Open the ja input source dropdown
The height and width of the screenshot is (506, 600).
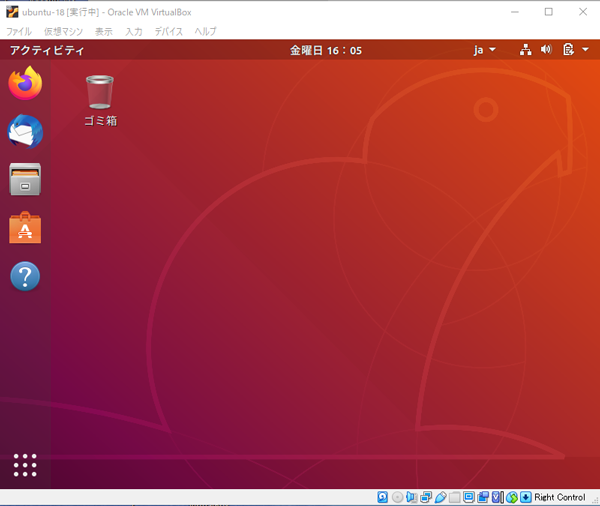(484, 50)
